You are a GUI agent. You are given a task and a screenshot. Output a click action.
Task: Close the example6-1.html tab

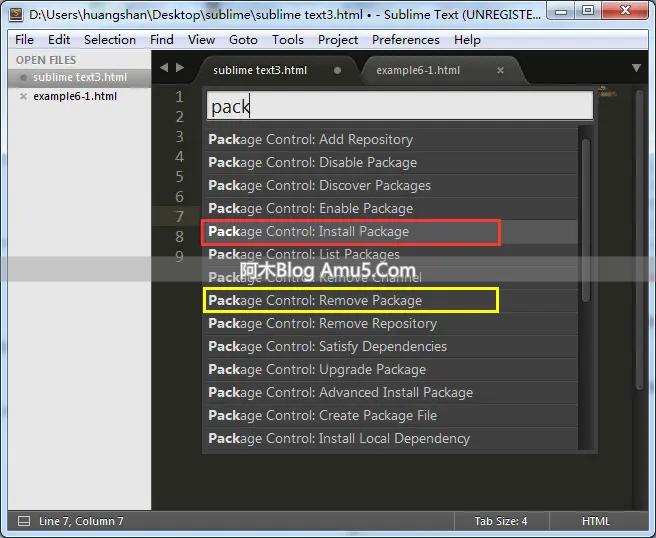pos(500,71)
